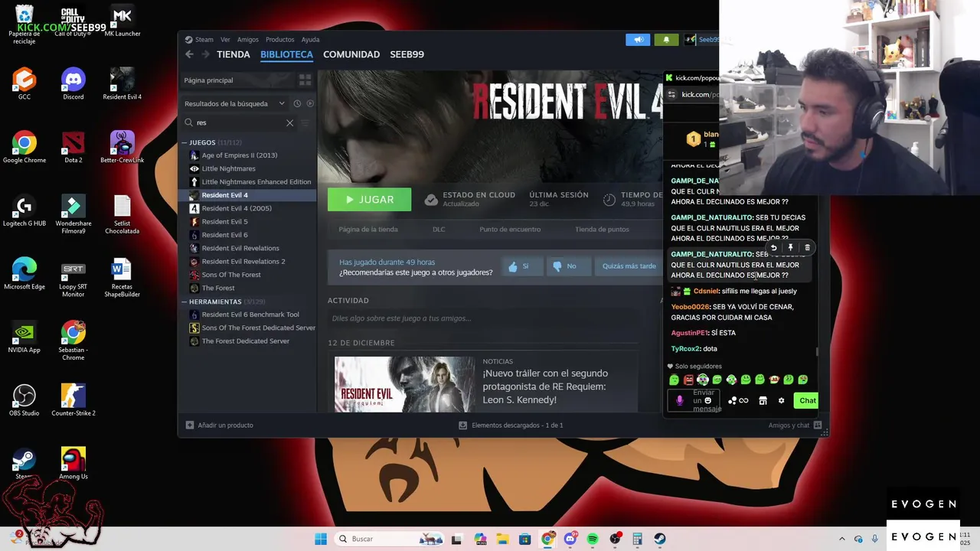Select Sons Of The Forest in library
Screen dimensions: 980x551
(x=248, y=275)
